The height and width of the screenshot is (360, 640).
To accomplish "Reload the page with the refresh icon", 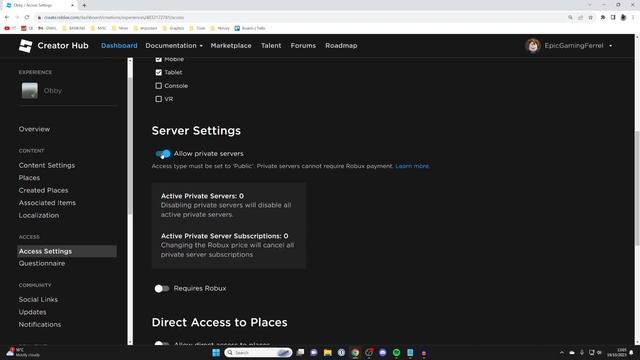I will tap(27, 18).
